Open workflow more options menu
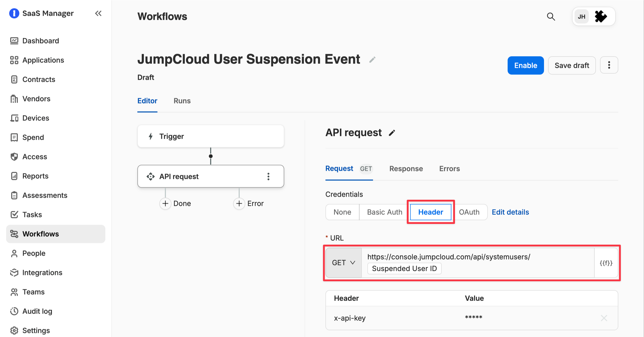 pyautogui.click(x=609, y=65)
